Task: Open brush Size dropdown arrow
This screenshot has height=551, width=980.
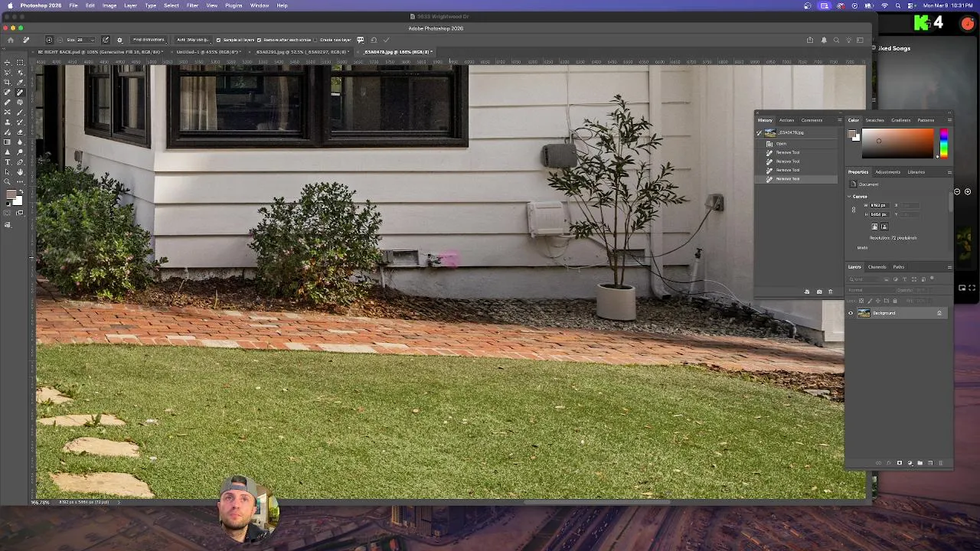Action: (92, 40)
